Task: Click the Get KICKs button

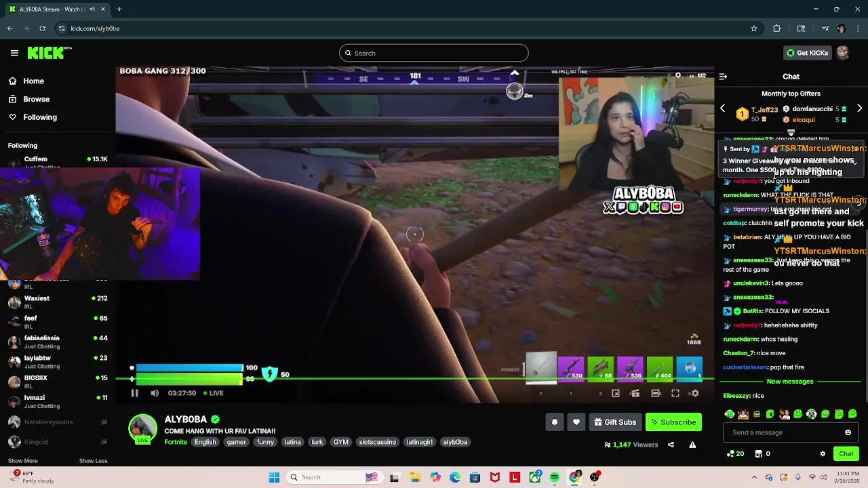Action: (807, 53)
